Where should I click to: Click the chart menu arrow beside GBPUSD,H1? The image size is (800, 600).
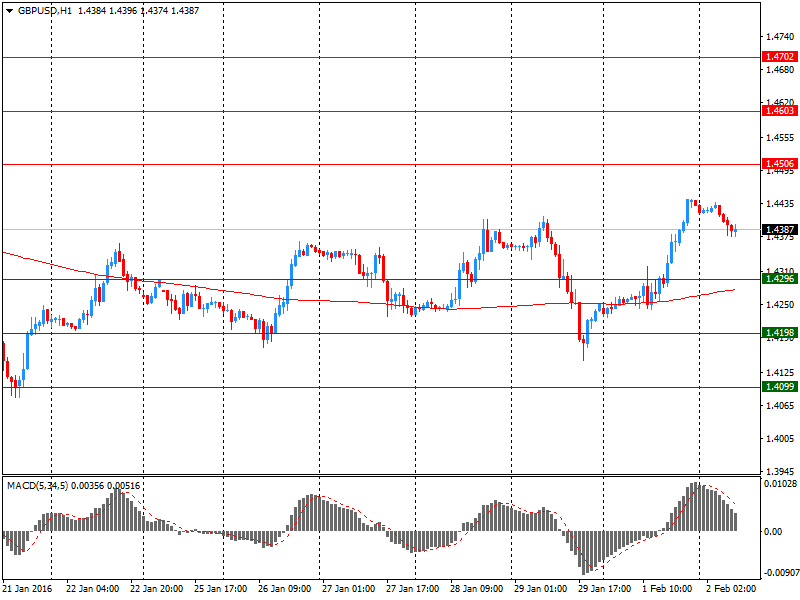click(10, 11)
